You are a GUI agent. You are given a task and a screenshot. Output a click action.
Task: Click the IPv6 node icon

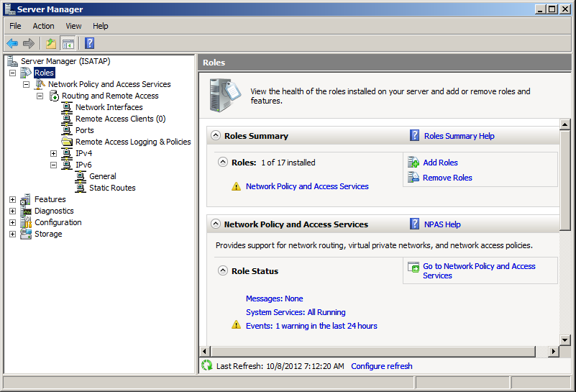click(x=66, y=165)
